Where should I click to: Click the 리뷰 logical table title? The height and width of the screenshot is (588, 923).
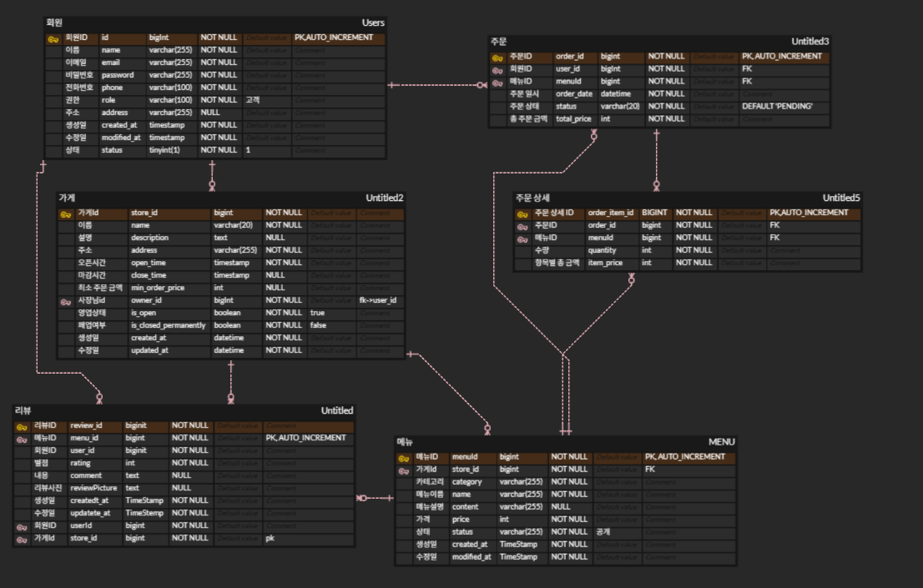(23, 410)
